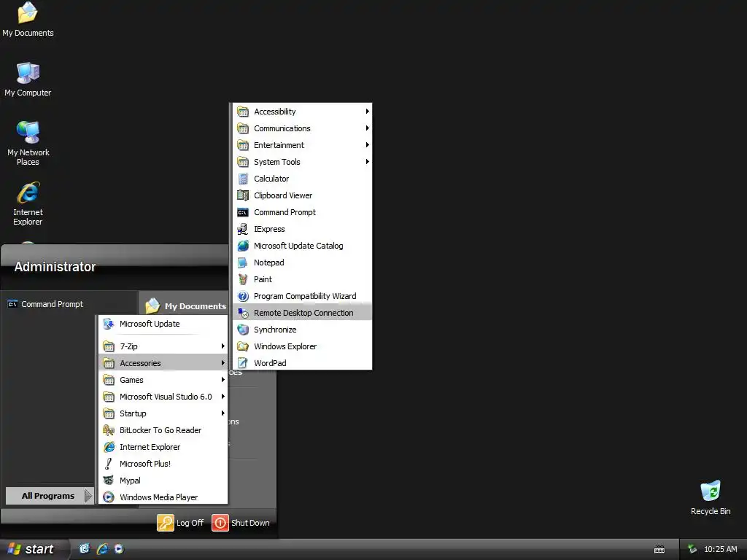
Task: Click the Shut Down button
Action: 241,523
